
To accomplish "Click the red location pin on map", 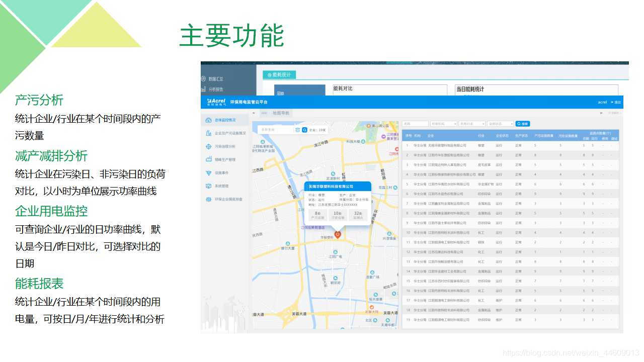I will coord(338,234).
